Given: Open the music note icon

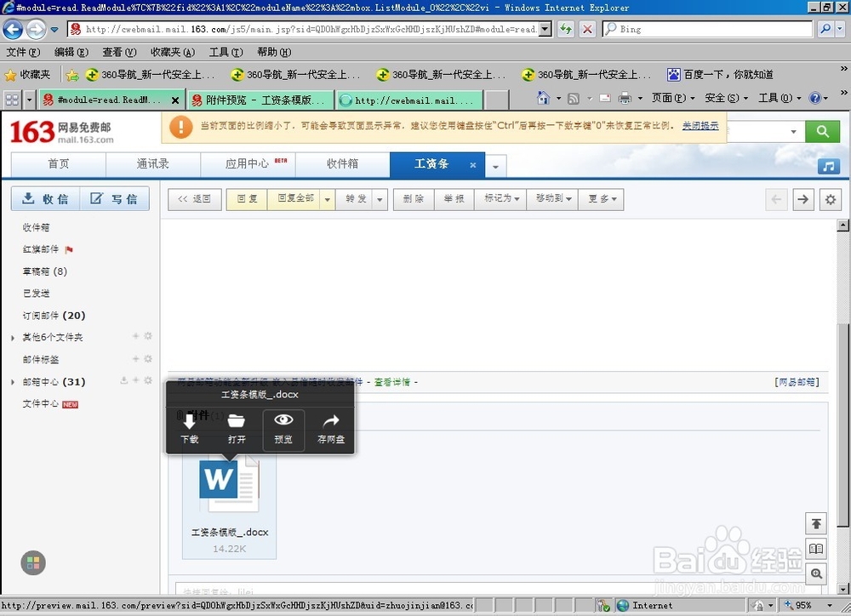Looking at the screenshot, I should click(828, 167).
